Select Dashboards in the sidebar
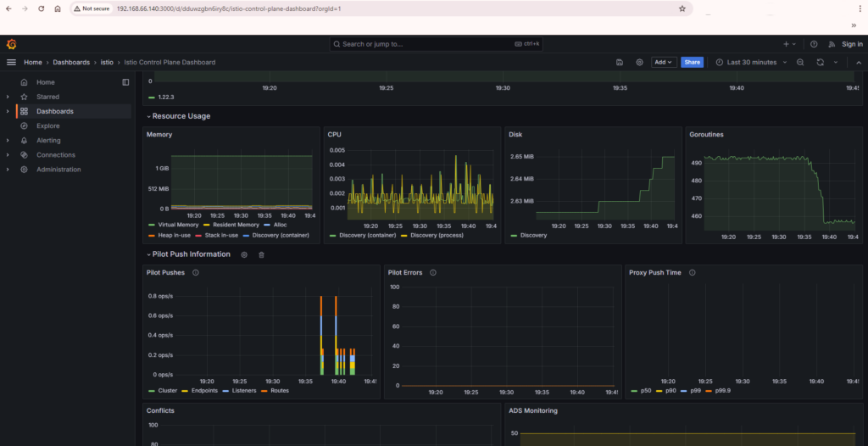 point(55,111)
